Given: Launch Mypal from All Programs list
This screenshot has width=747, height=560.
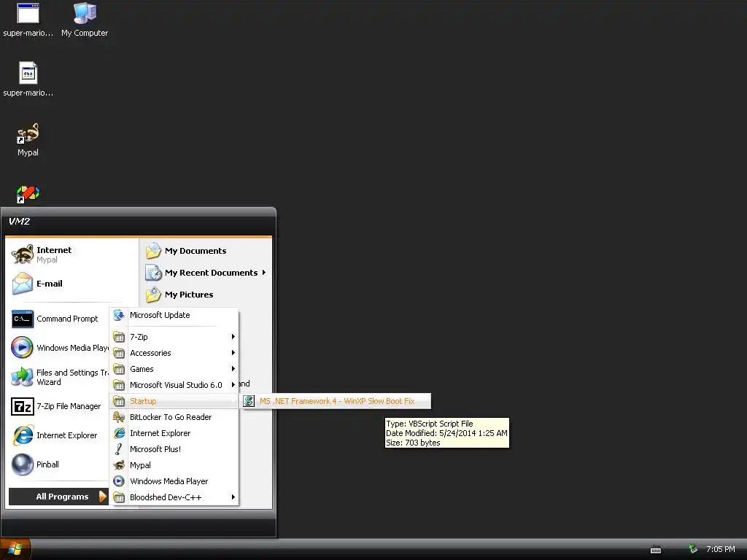Looking at the screenshot, I should click(x=174, y=465).
